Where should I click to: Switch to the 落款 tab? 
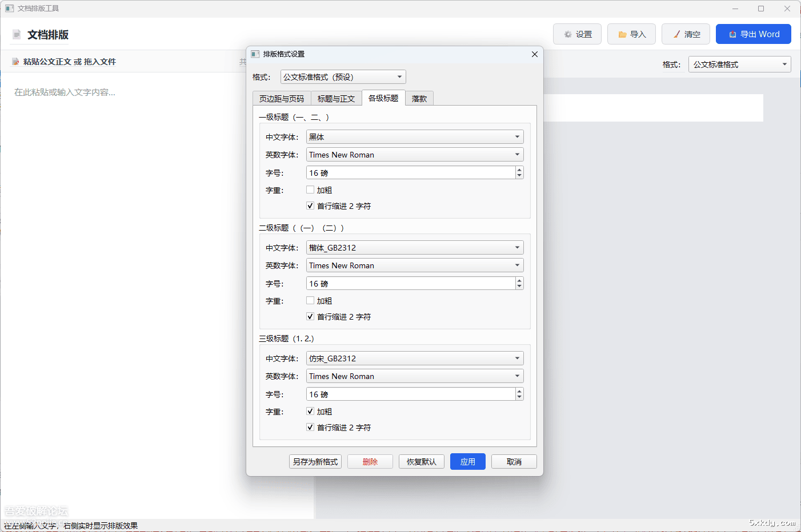coord(419,99)
